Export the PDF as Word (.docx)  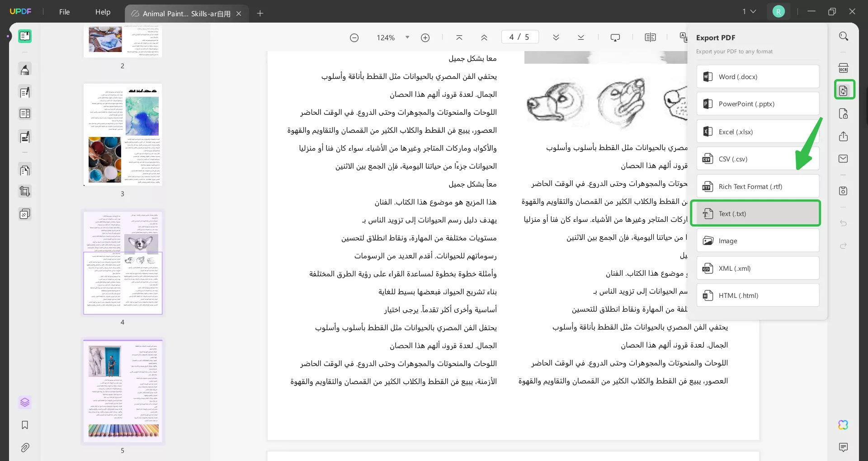point(757,76)
